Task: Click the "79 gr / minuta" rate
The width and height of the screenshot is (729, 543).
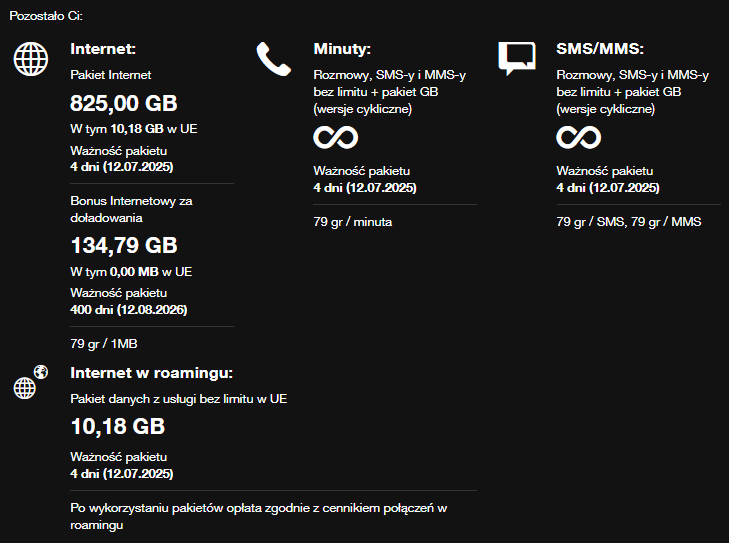Action: click(x=353, y=221)
